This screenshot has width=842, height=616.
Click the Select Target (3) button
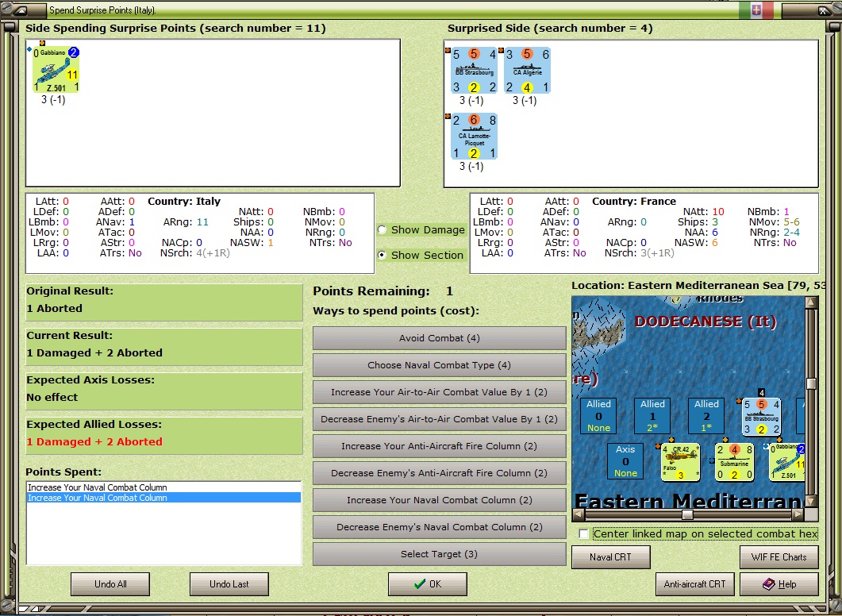click(x=440, y=554)
